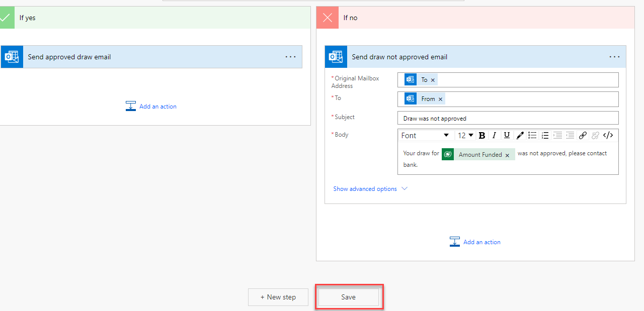Insert a numbered list in body
Screen dimensions: 644x311
545,135
